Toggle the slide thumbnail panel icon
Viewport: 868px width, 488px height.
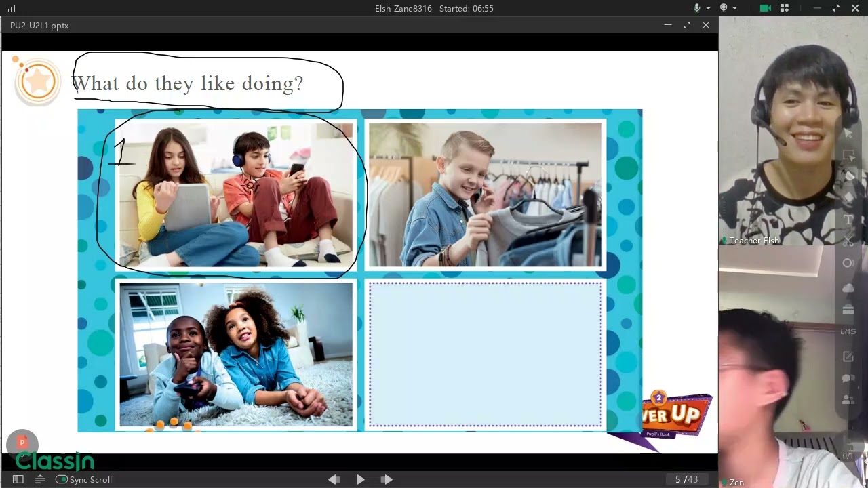[18, 479]
